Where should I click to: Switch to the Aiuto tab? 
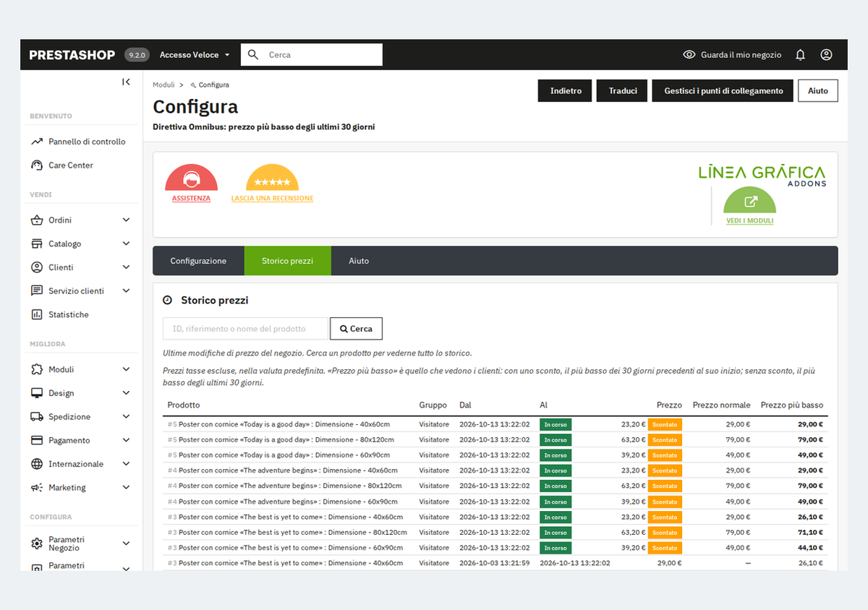(359, 261)
